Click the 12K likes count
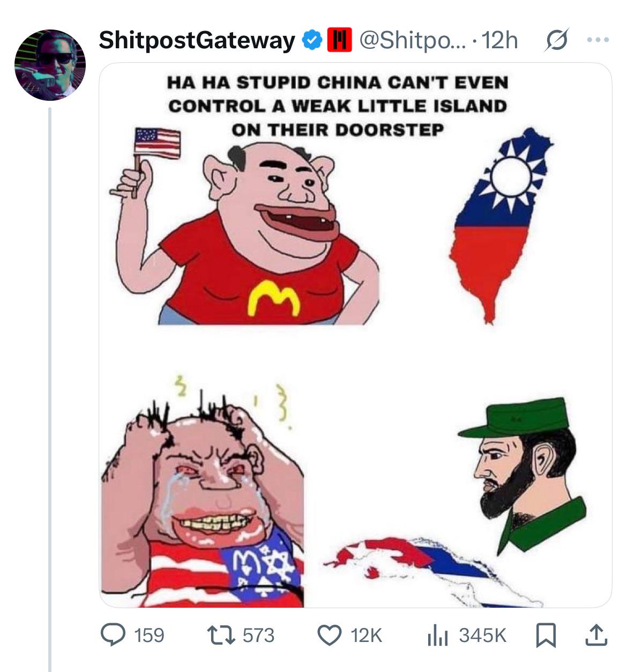Viewport: 627px width, 672px height. point(366,636)
